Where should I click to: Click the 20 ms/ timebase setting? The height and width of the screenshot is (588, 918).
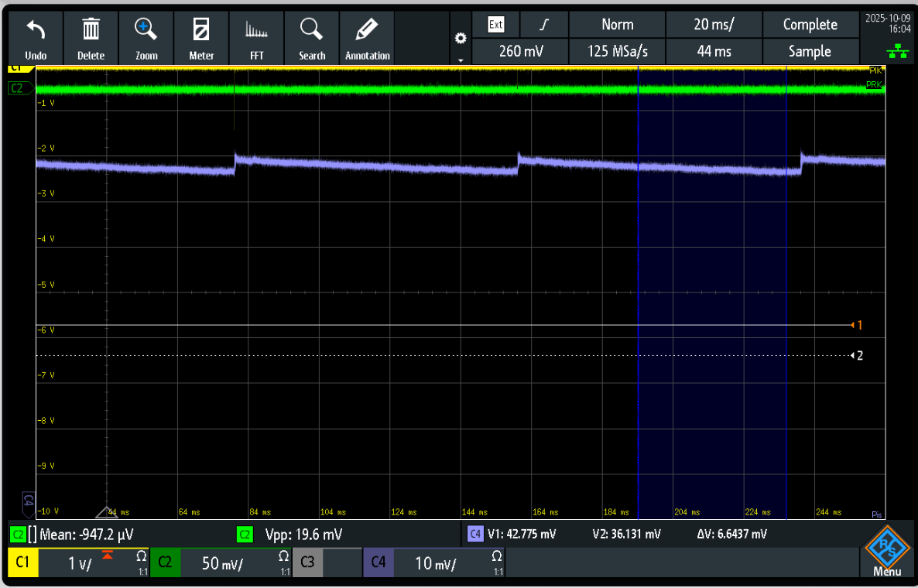click(x=714, y=25)
